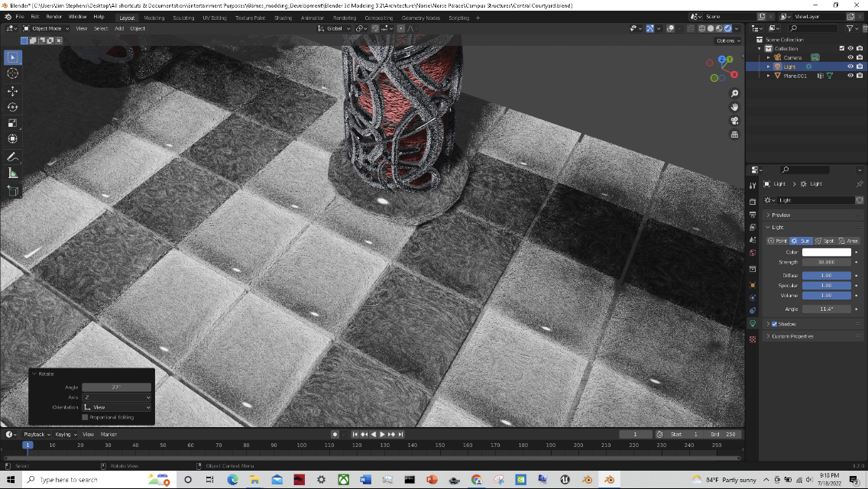Pick the Scale tool
Screen dimensions: 868x489
(x=13, y=123)
